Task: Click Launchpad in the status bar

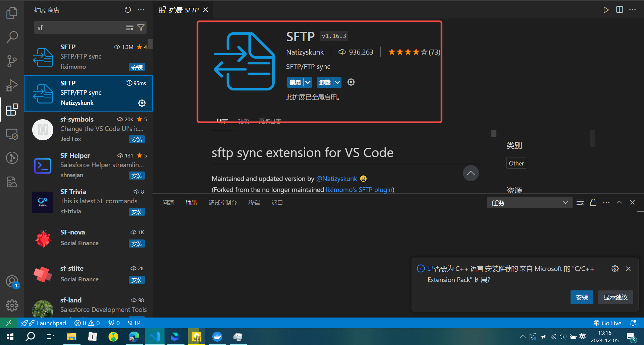Action: click(x=44, y=323)
